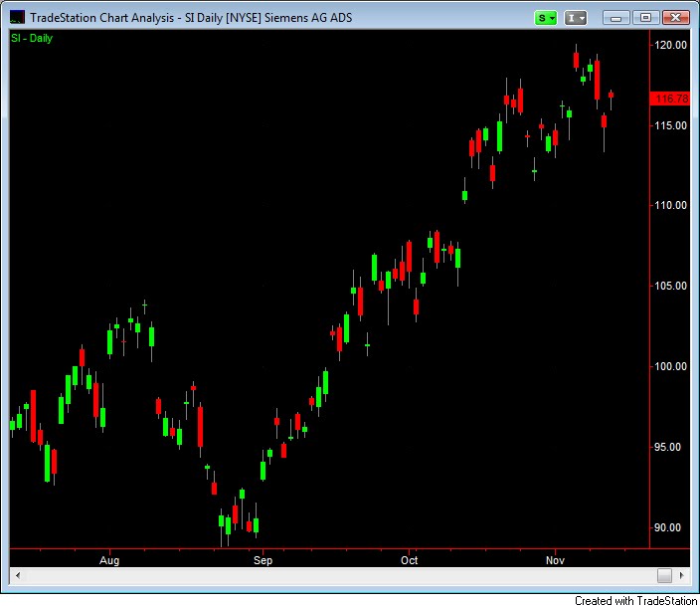
Task: Select the 'SI - Daily' chart label
Action: click(x=32, y=39)
